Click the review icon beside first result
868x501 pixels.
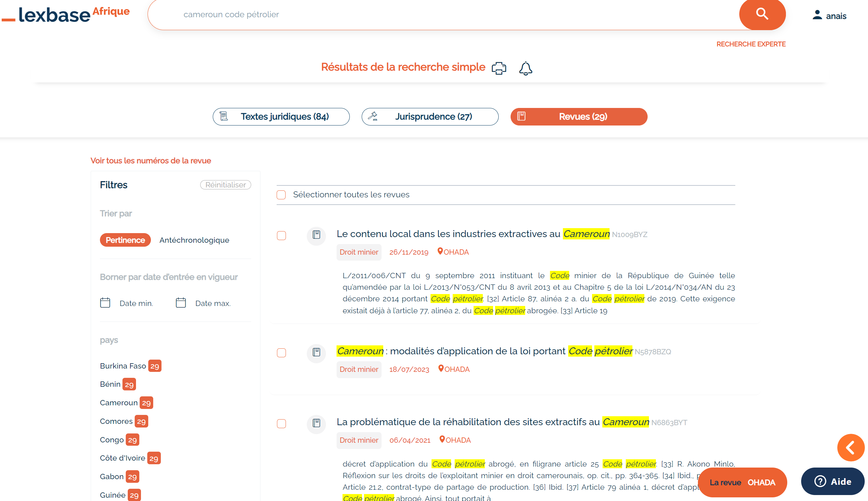click(x=316, y=235)
